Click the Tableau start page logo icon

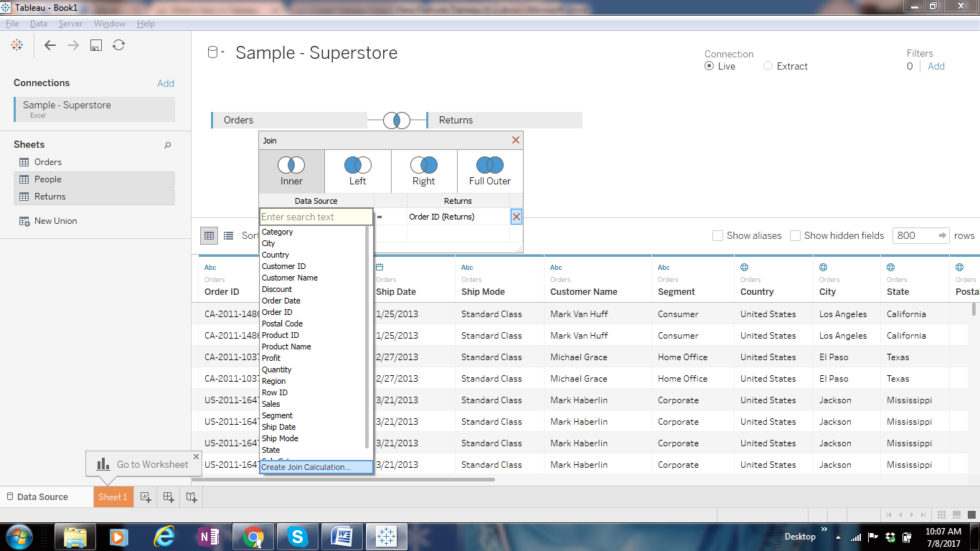point(17,45)
